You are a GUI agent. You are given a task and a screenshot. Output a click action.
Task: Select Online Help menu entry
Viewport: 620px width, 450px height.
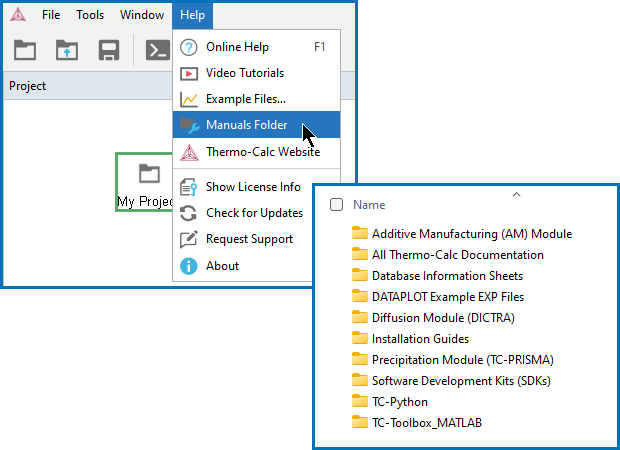(256, 47)
